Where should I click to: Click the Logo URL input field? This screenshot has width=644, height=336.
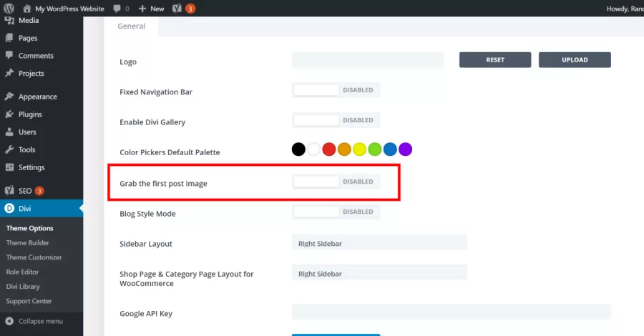click(x=368, y=60)
